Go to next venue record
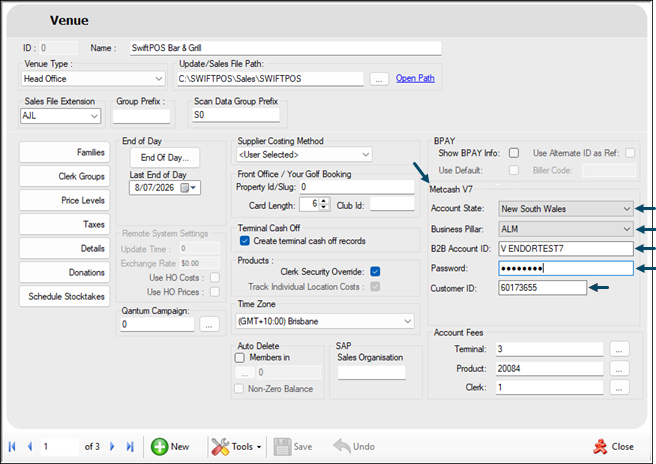The height and width of the screenshot is (464, 656). [112, 446]
